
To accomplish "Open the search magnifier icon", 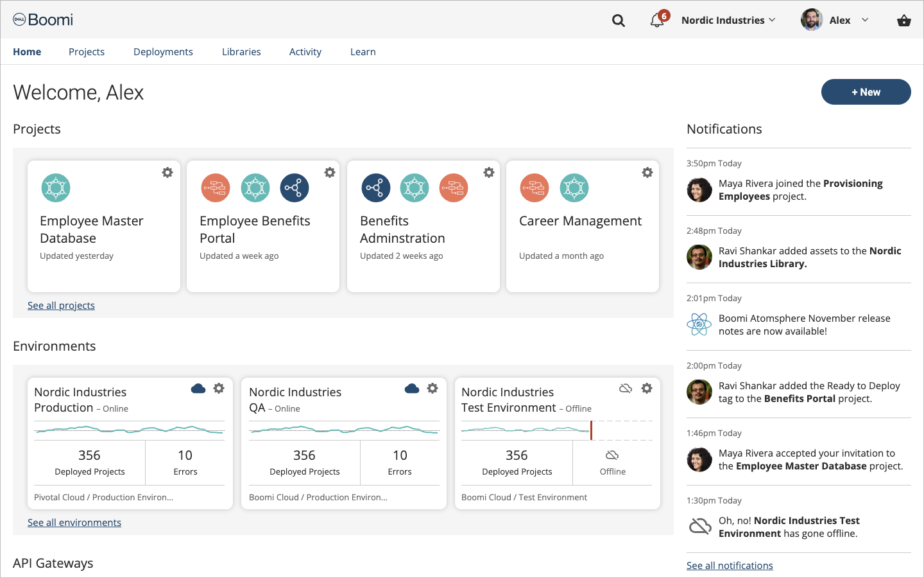I will click(619, 21).
